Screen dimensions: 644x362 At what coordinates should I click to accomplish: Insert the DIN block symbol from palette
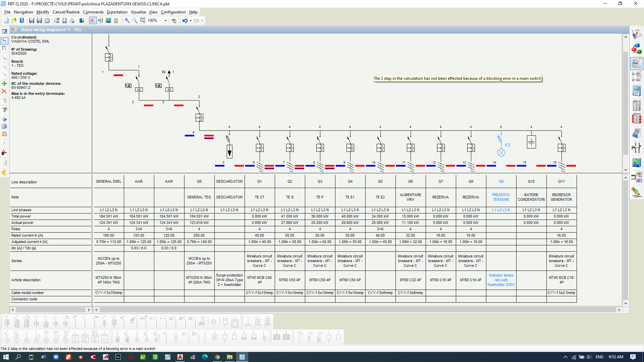click(254, 337)
